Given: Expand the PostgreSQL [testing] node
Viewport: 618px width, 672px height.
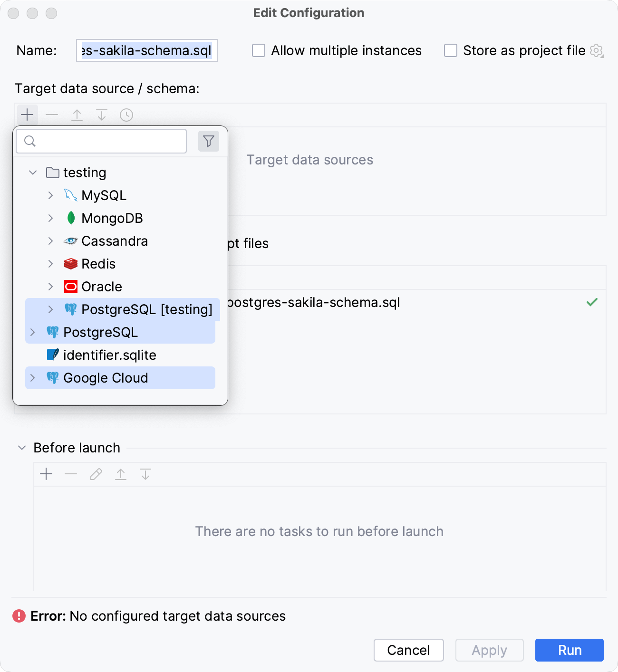Looking at the screenshot, I should tap(50, 309).
